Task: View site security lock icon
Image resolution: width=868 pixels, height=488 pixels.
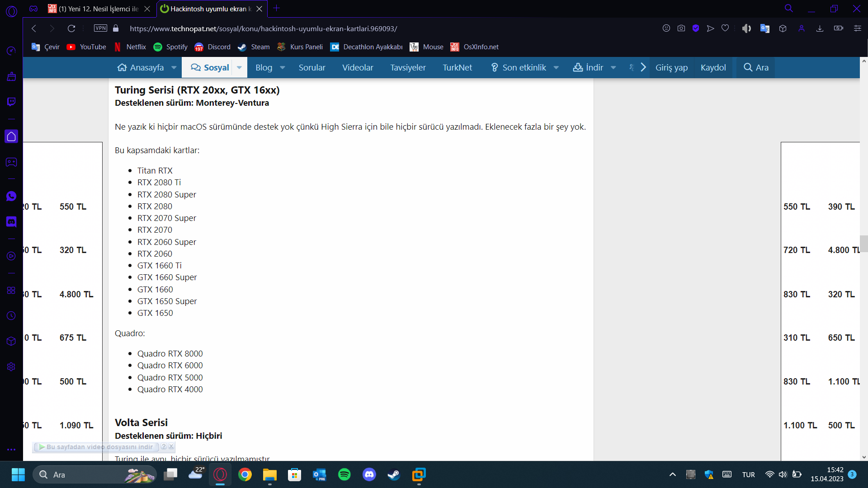Action: click(x=116, y=28)
